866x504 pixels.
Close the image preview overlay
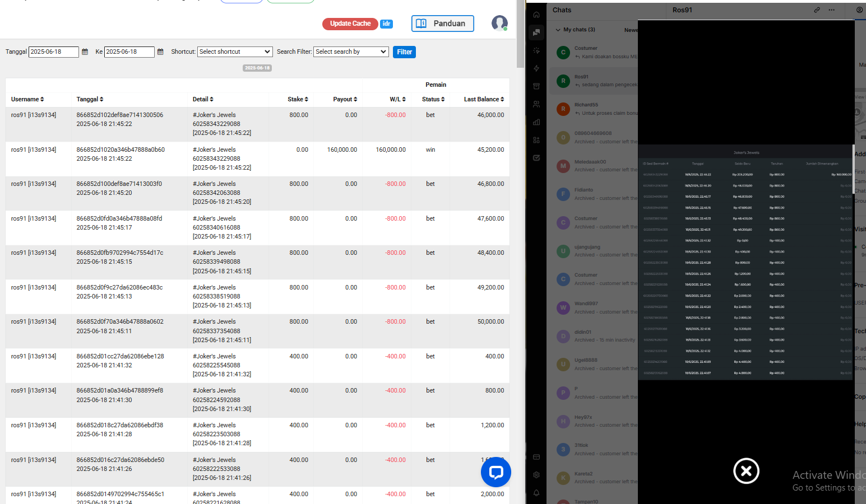click(x=746, y=471)
